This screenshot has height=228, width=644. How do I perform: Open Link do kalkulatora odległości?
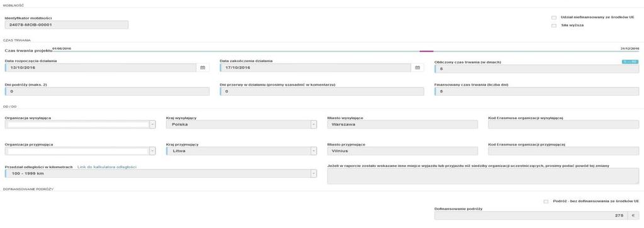107,167
